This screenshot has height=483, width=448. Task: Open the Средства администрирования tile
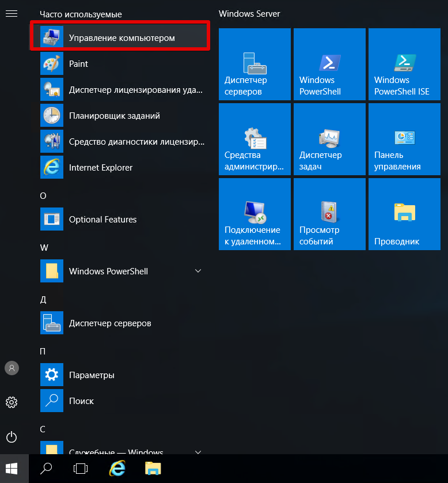coord(255,139)
